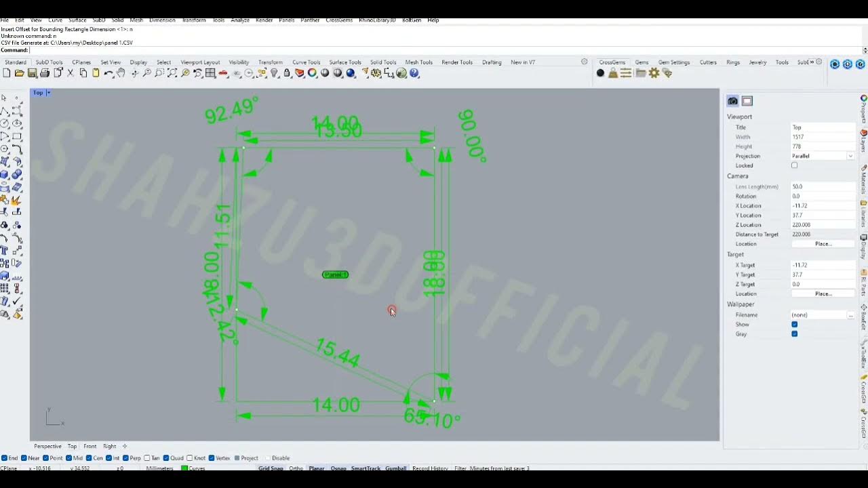This screenshot has height=488, width=868.
Task: Click the padlock Lock objects icon
Action: [x=287, y=73]
